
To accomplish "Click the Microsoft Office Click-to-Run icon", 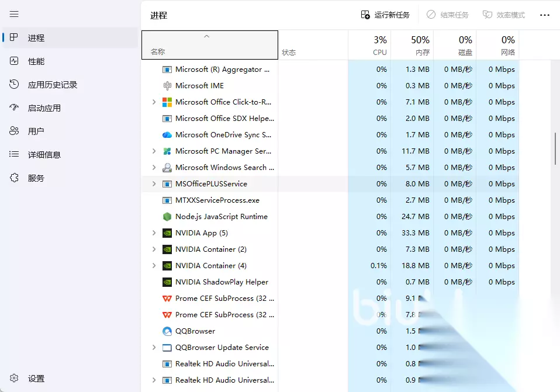I will coord(167,102).
